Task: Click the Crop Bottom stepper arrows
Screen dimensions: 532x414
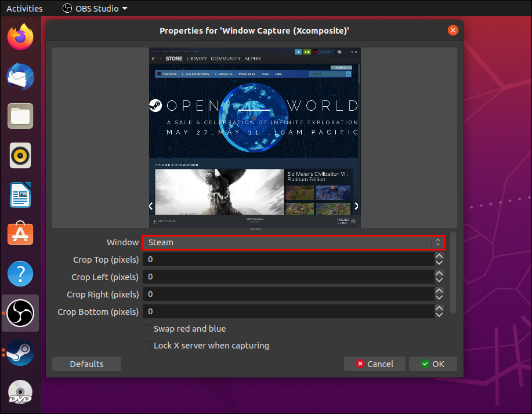Action: point(439,312)
